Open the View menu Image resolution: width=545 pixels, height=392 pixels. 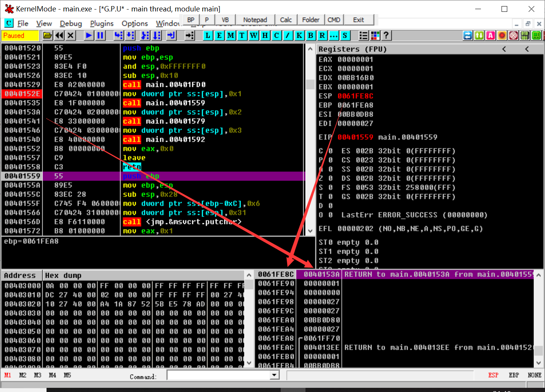[x=44, y=23]
